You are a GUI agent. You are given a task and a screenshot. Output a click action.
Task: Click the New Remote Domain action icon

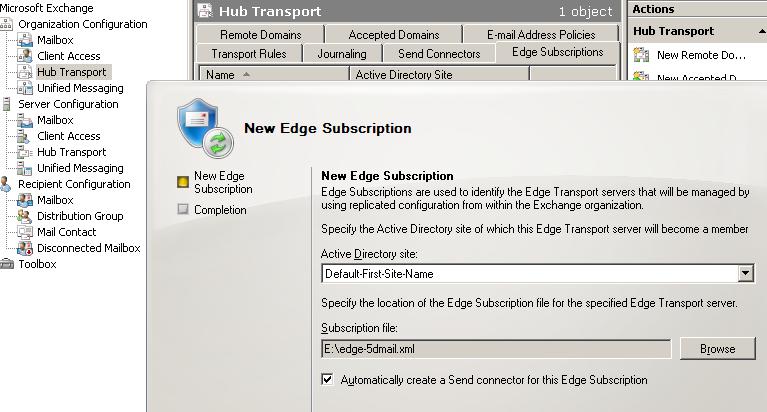click(x=641, y=55)
